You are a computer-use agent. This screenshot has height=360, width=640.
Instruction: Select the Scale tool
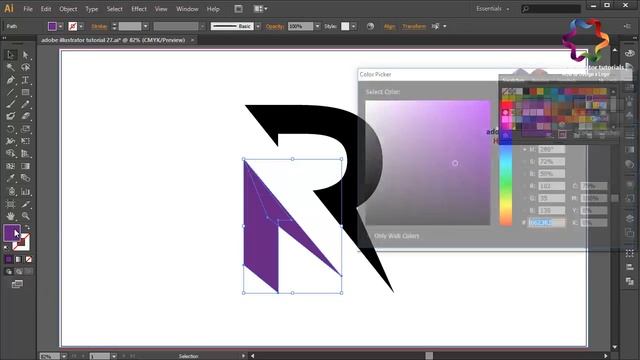(x=25, y=129)
